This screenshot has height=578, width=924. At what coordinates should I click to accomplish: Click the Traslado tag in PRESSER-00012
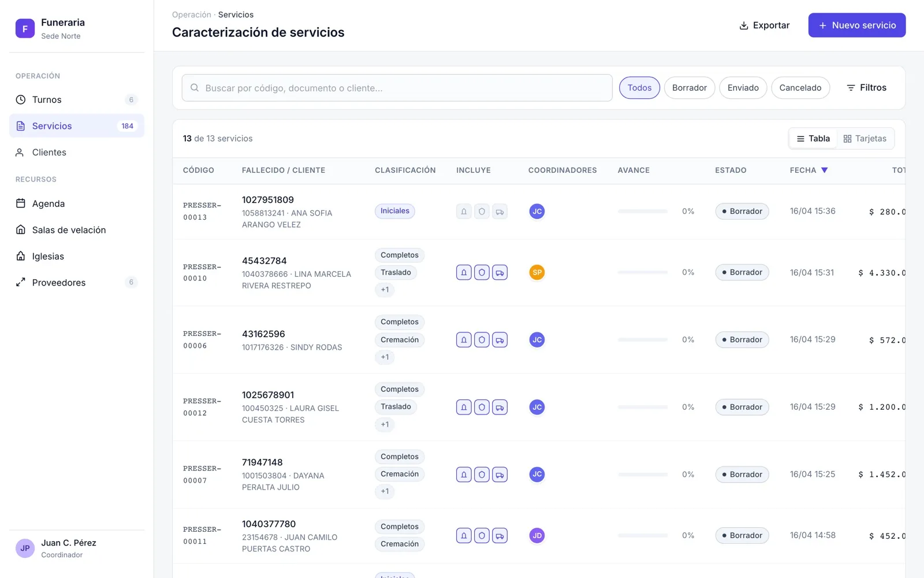(396, 407)
